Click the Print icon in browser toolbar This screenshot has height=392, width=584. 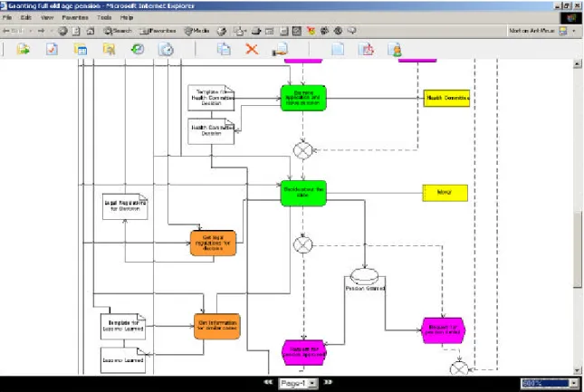pyautogui.click(x=256, y=31)
